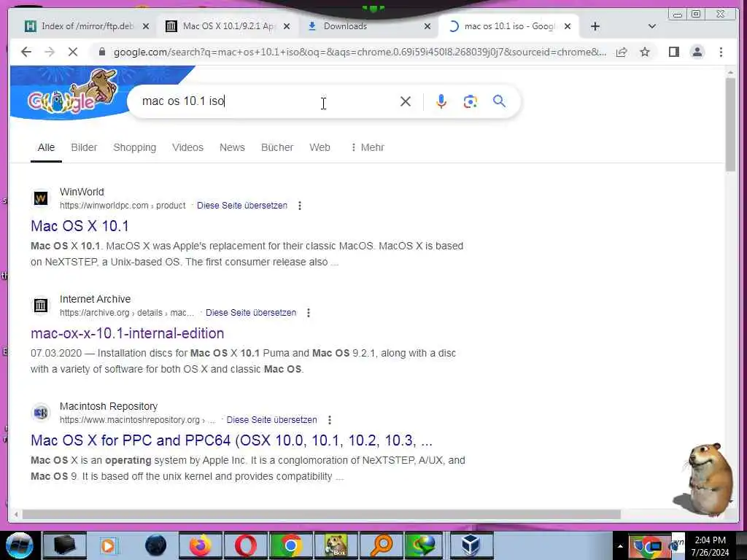The image size is (747, 560).
Task: Share this page via the share icon
Action: click(x=622, y=52)
